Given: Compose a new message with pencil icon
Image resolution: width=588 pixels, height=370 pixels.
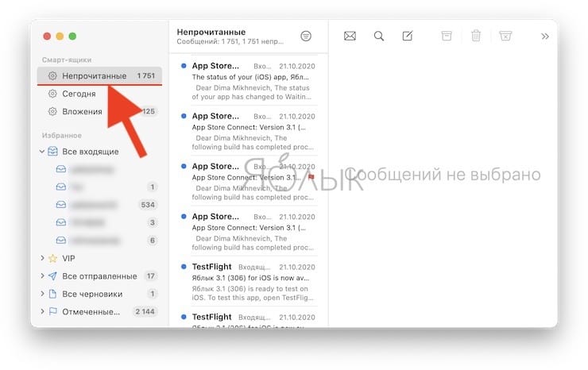Looking at the screenshot, I should click(x=408, y=36).
